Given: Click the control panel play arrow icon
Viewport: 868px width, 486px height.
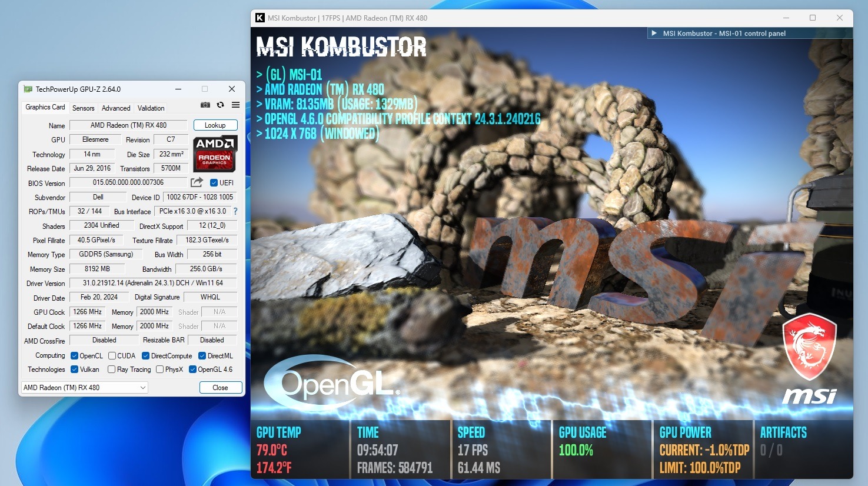Looking at the screenshot, I should point(654,34).
